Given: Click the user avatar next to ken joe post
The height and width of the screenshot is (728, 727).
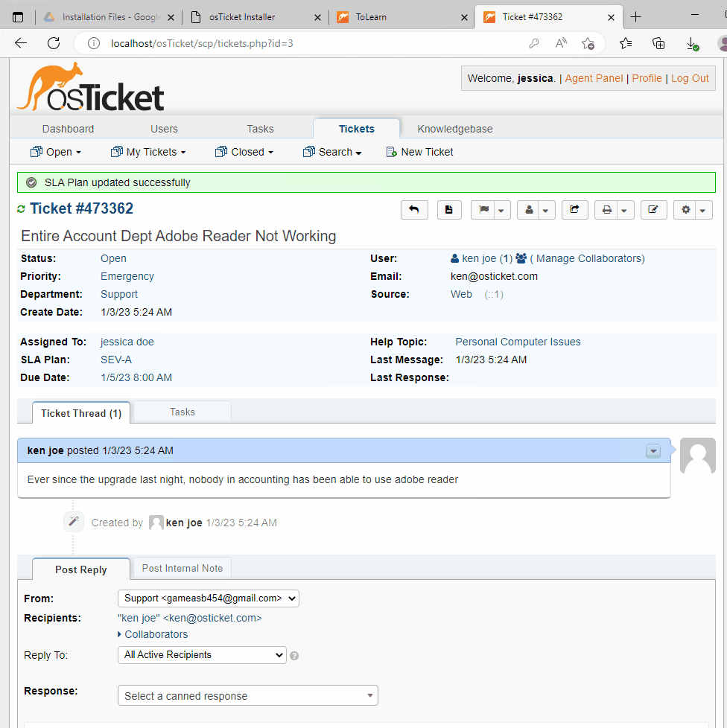Looking at the screenshot, I should pos(698,456).
